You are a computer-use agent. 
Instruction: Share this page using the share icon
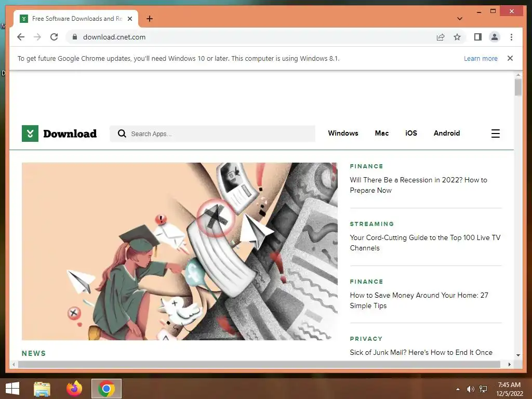click(441, 37)
